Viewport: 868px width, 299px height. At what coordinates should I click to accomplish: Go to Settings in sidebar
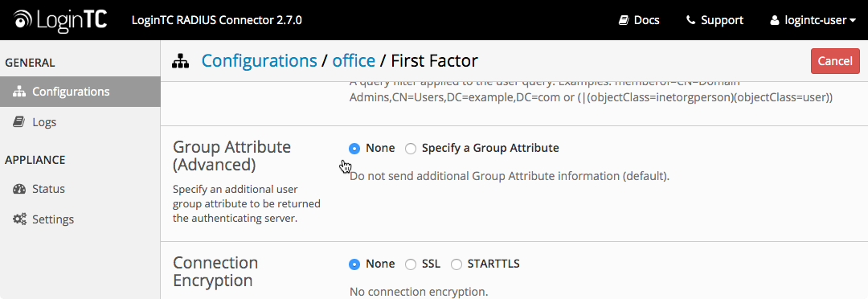(x=80, y=219)
